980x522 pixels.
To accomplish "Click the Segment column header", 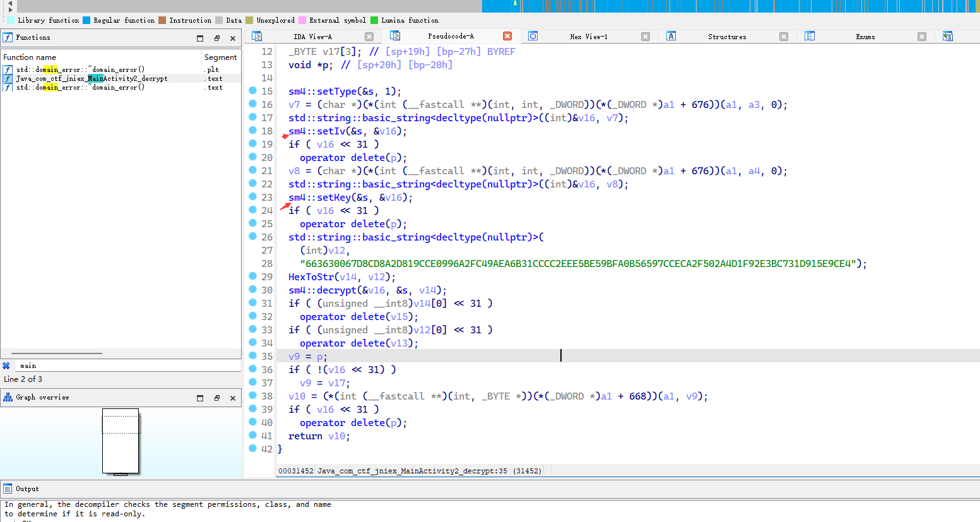I will pos(220,57).
